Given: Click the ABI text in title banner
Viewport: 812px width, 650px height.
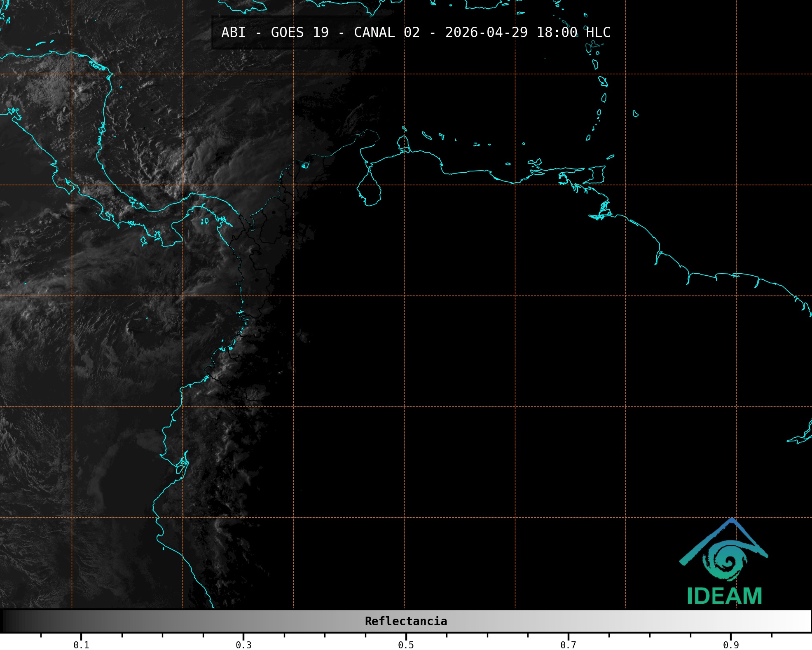Looking at the screenshot, I should click(x=233, y=33).
